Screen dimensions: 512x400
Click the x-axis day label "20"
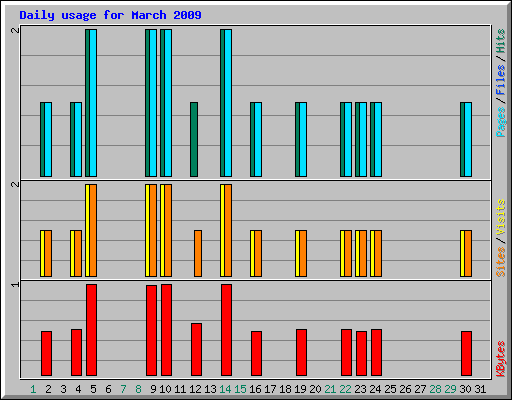click(x=315, y=389)
